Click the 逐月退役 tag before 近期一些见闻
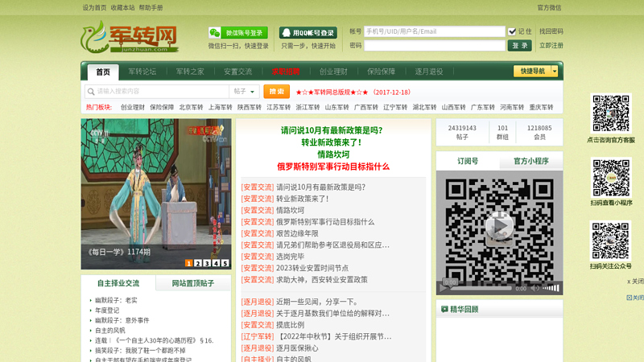 (258, 302)
